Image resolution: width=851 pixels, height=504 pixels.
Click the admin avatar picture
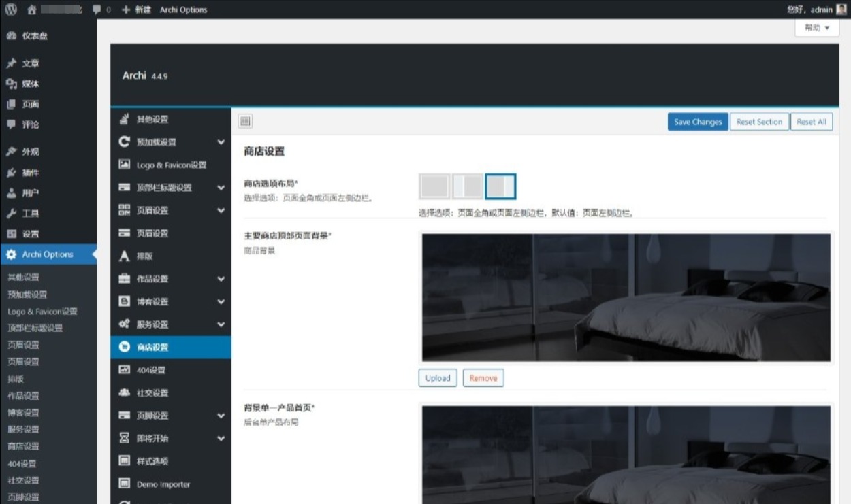841,10
